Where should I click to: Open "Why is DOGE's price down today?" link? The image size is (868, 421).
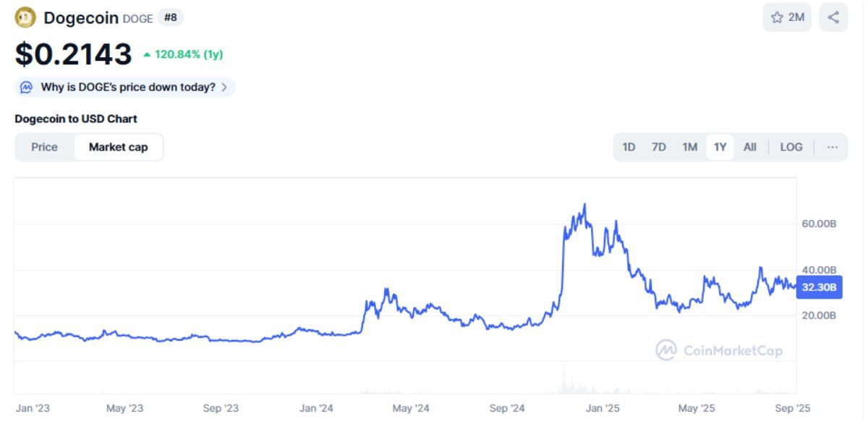click(x=128, y=88)
